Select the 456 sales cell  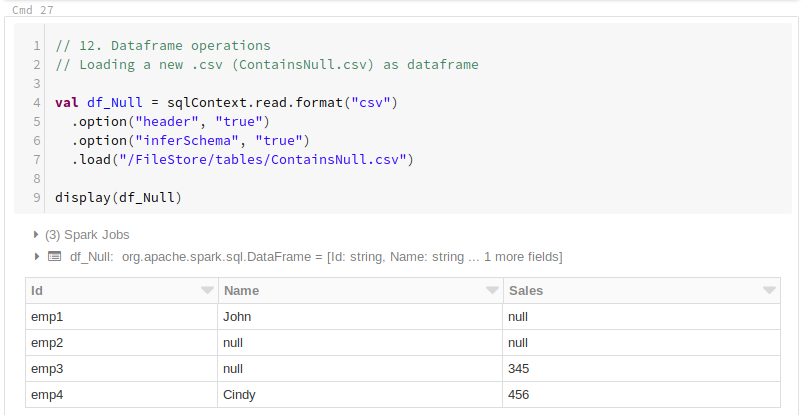pos(642,395)
